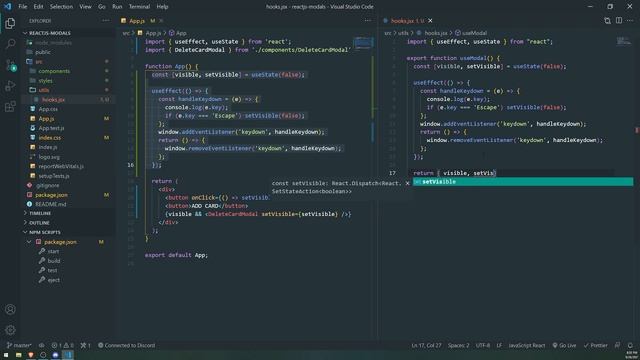Open the View menu
Screen dimensions: 640x360
[85, 7]
